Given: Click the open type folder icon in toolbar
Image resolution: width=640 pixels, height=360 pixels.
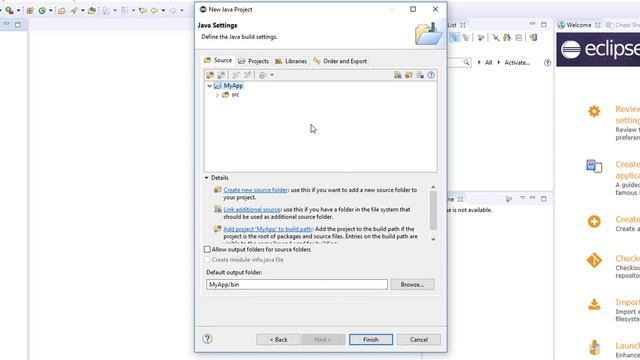Looking at the screenshot, I should coord(62,11).
